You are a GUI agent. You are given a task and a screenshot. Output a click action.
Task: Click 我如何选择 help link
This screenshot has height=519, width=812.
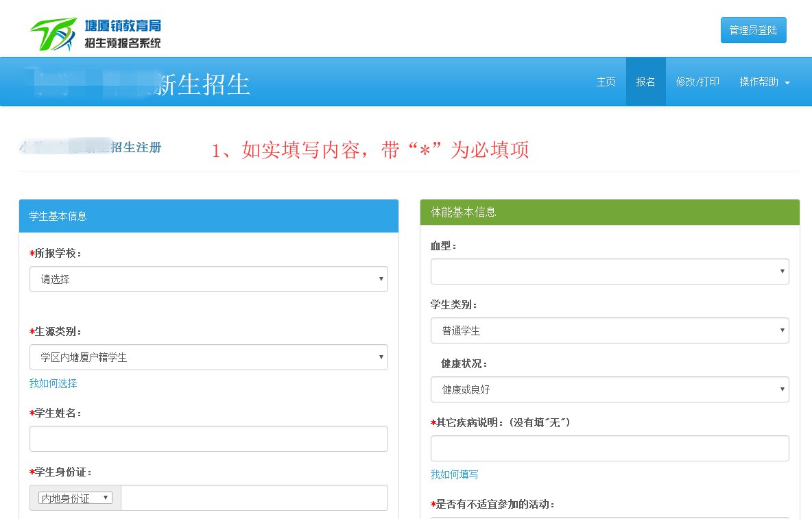53,383
